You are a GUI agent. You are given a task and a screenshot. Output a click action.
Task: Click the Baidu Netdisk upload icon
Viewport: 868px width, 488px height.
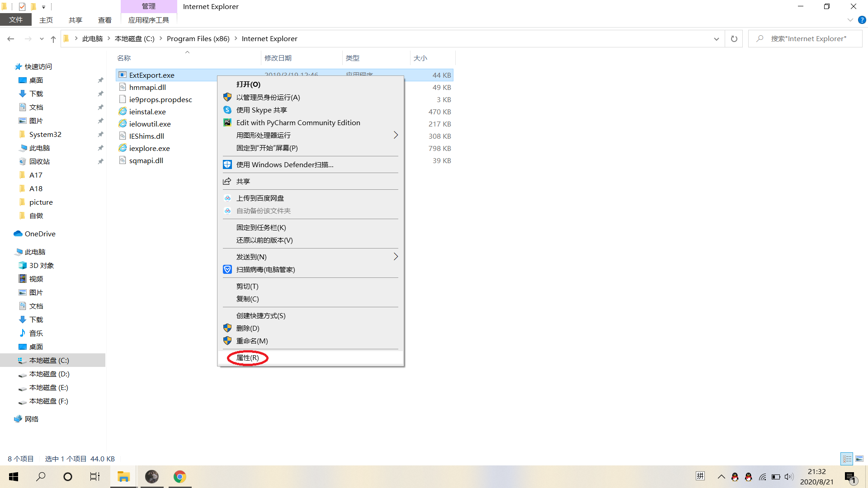pos(227,198)
